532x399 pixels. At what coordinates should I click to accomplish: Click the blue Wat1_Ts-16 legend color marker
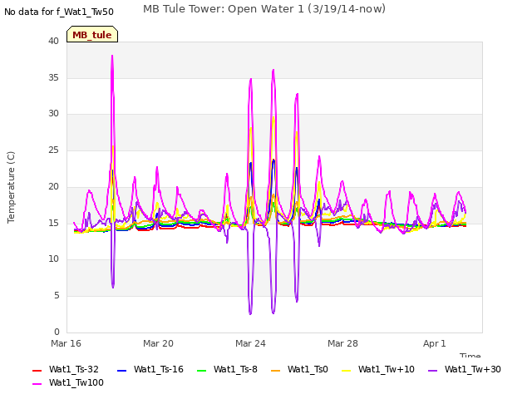[121, 370]
